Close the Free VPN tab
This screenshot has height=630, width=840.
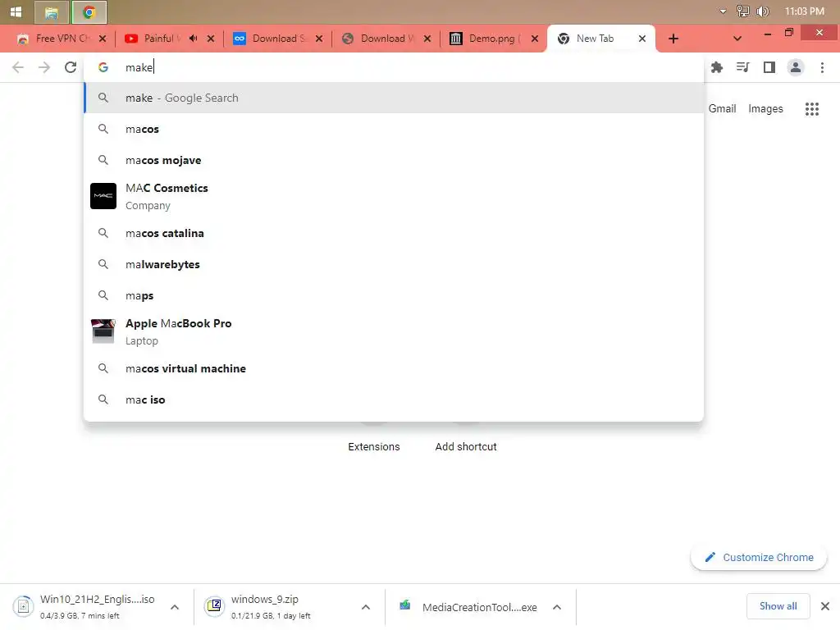[103, 39]
